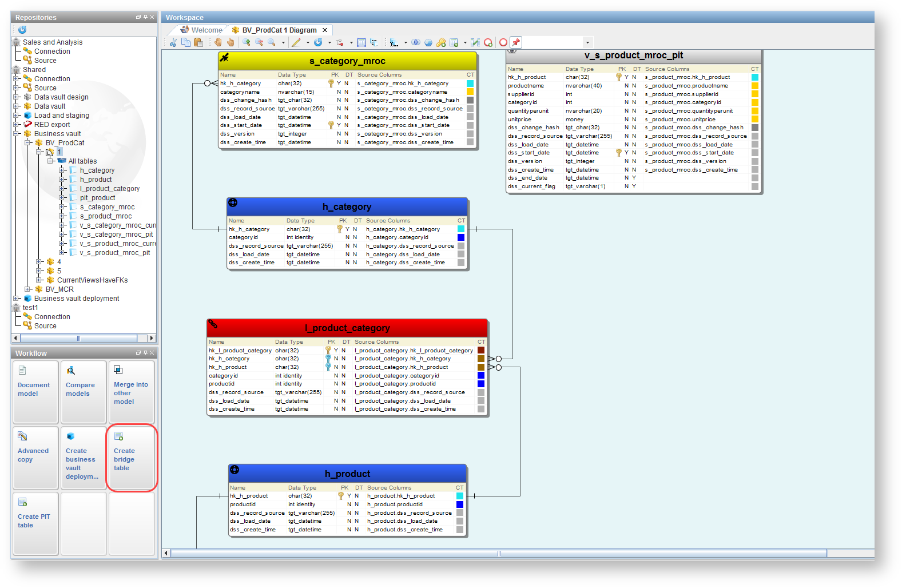Click the dark red swatch on l_product_category hk_l_product_category row

pos(481,350)
